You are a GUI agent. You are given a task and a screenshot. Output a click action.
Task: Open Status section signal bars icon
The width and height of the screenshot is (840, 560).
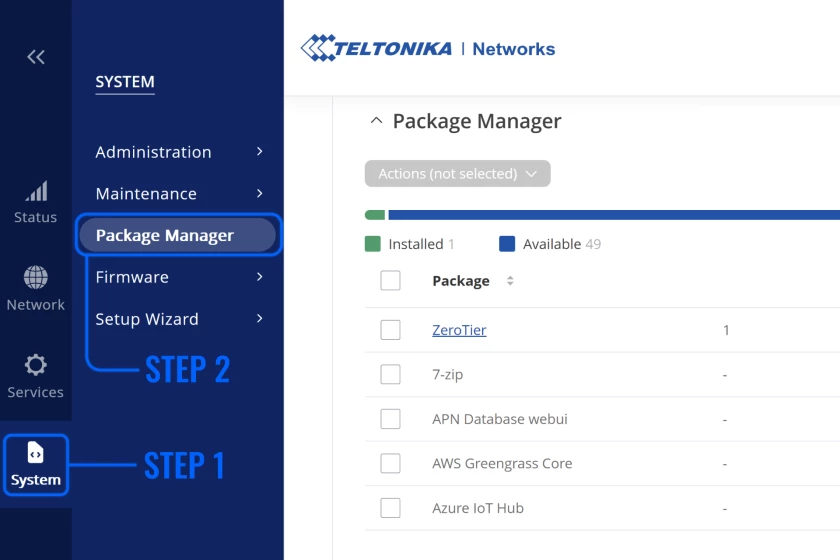point(36,192)
